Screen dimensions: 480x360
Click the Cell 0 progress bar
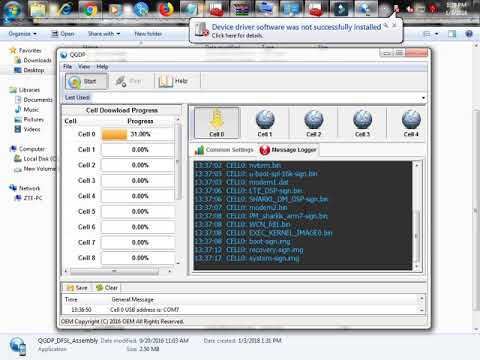138,134
